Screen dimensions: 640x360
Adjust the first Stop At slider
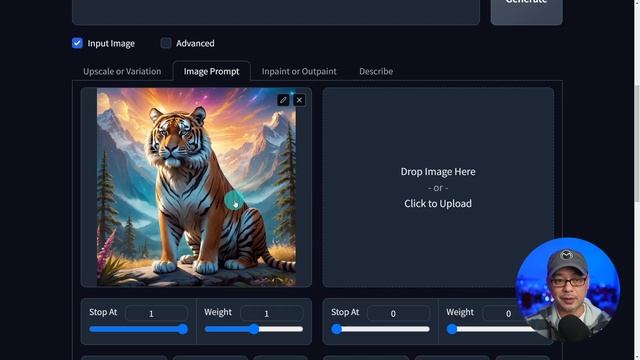(x=139, y=329)
